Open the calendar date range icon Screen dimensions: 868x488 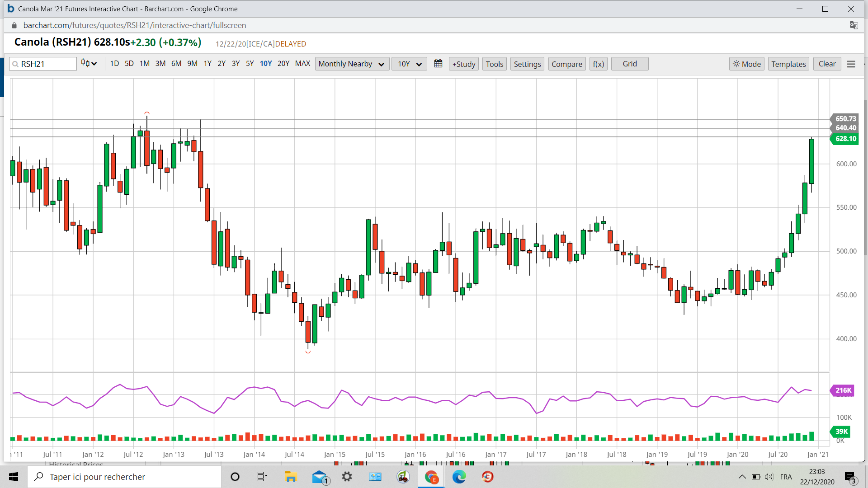438,64
